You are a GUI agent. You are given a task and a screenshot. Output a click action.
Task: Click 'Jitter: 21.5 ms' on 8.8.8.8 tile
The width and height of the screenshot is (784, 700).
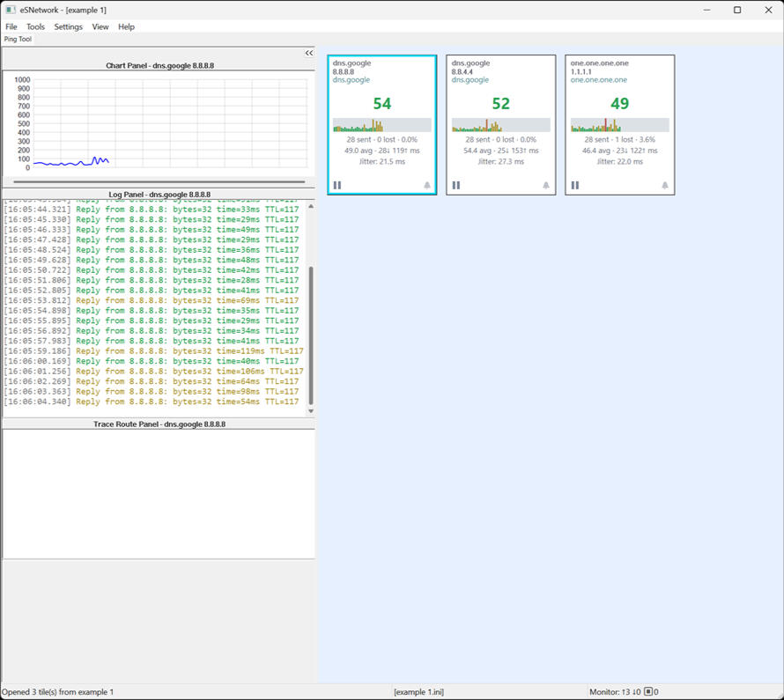click(x=382, y=162)
